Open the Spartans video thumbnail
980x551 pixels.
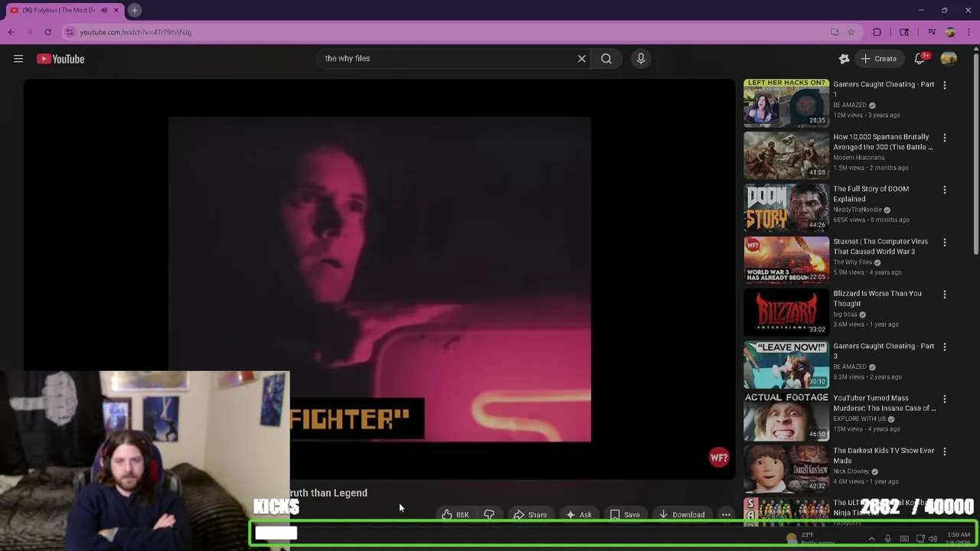point(786,155)
